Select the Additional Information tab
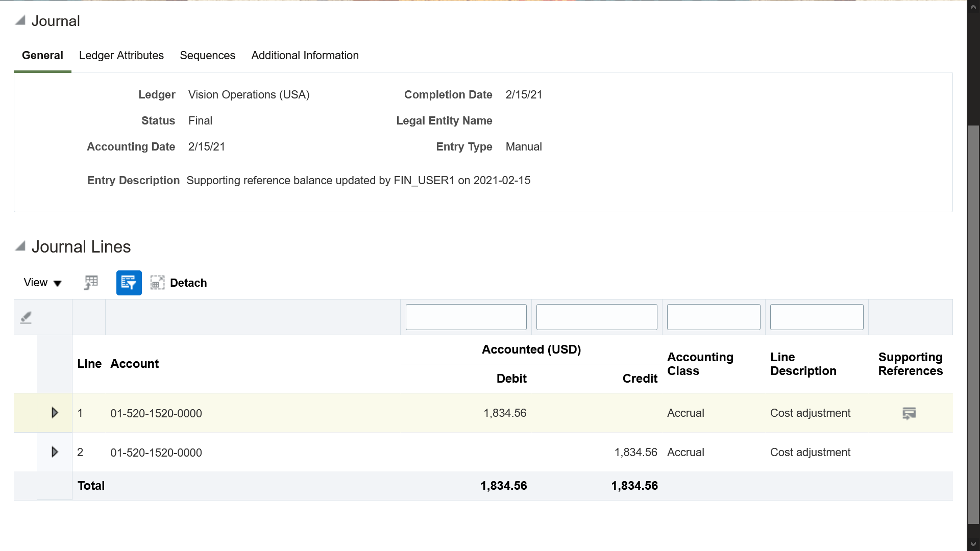 pos(305,55)
